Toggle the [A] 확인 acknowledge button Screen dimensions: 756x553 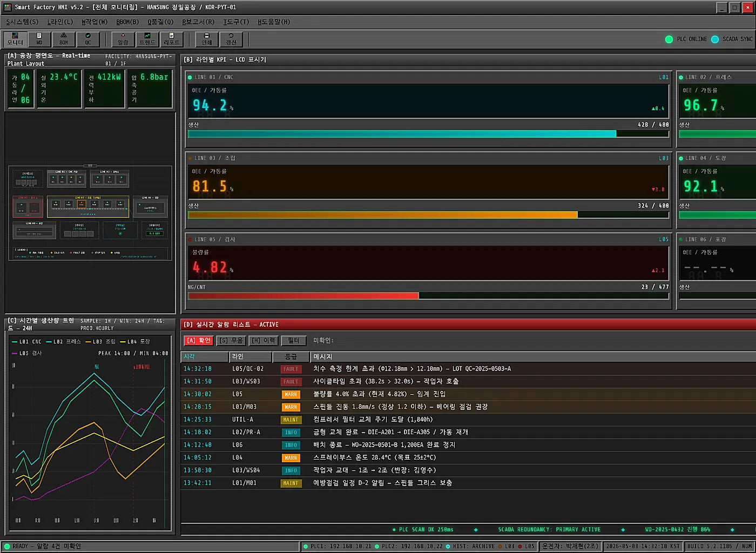click(x=199, y=340)
